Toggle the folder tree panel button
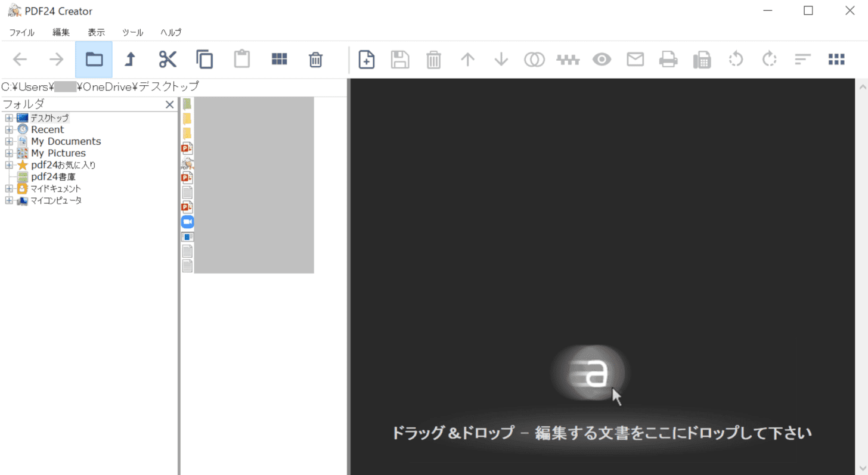Image resolution: width=868 pixels, height=475 pixels. click(x=94, y=59)
